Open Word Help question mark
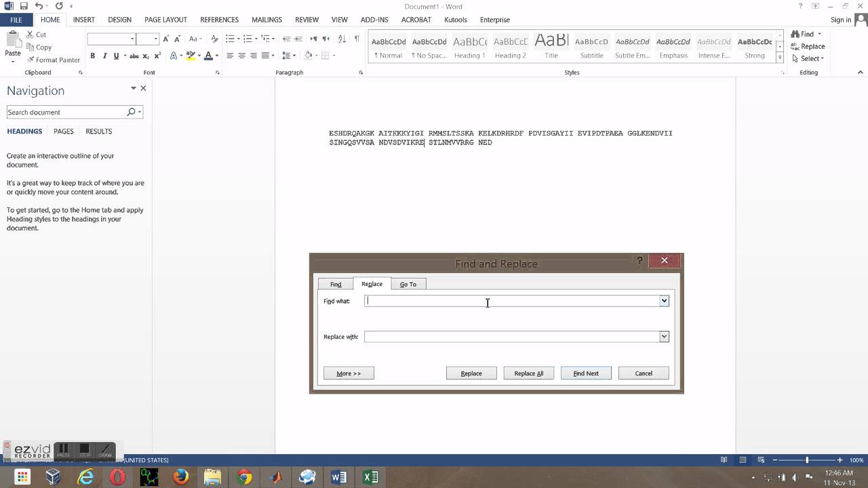 [801, 6]
